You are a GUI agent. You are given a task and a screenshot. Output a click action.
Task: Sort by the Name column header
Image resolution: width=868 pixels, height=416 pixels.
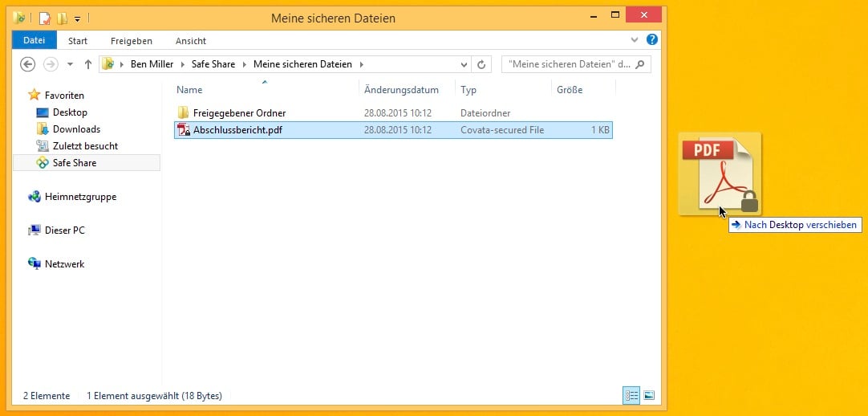tap(189, 90)
